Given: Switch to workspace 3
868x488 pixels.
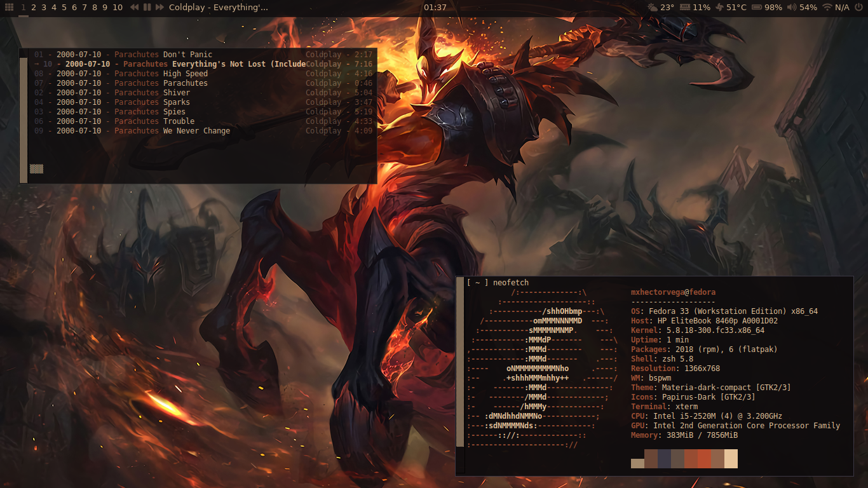Looking at the screenshot, I should point(44,8).
